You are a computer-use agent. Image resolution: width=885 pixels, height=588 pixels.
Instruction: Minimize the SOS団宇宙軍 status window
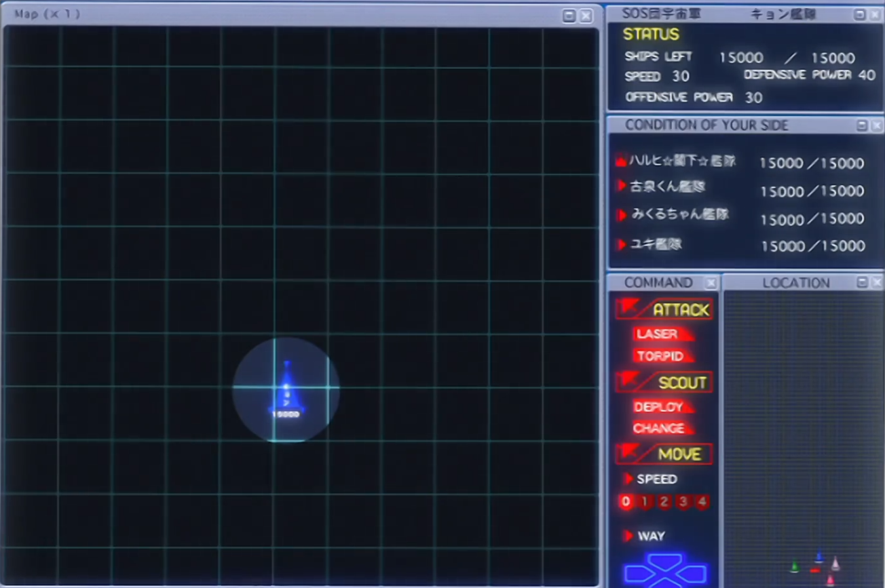click(860, 14)
